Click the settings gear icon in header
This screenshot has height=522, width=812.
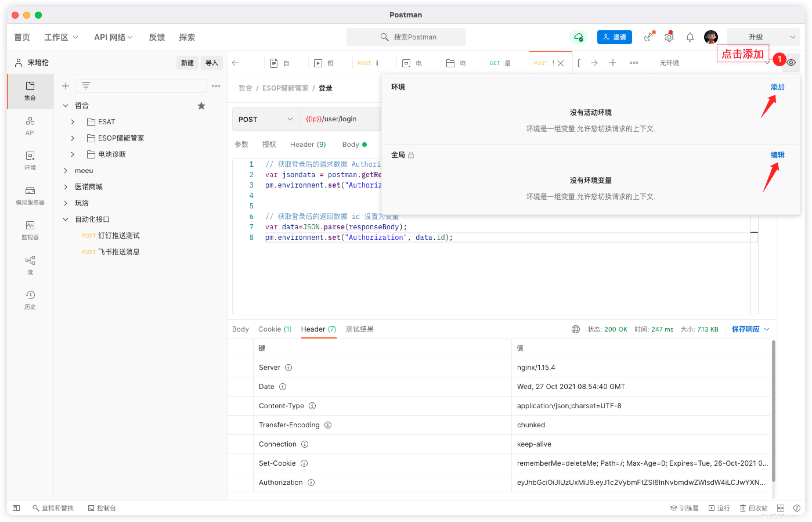[x=669, y=37]
